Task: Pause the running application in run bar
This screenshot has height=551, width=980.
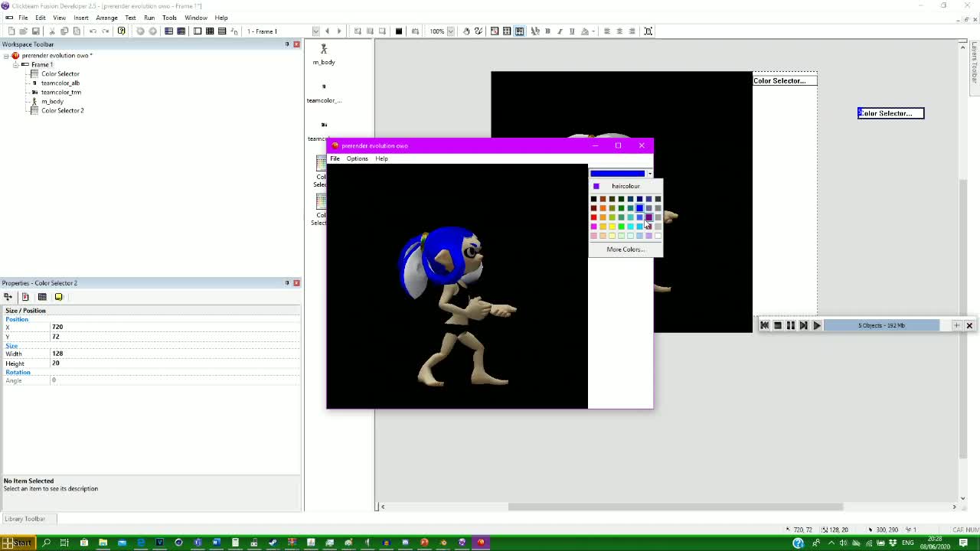Action: coord(790,325)
